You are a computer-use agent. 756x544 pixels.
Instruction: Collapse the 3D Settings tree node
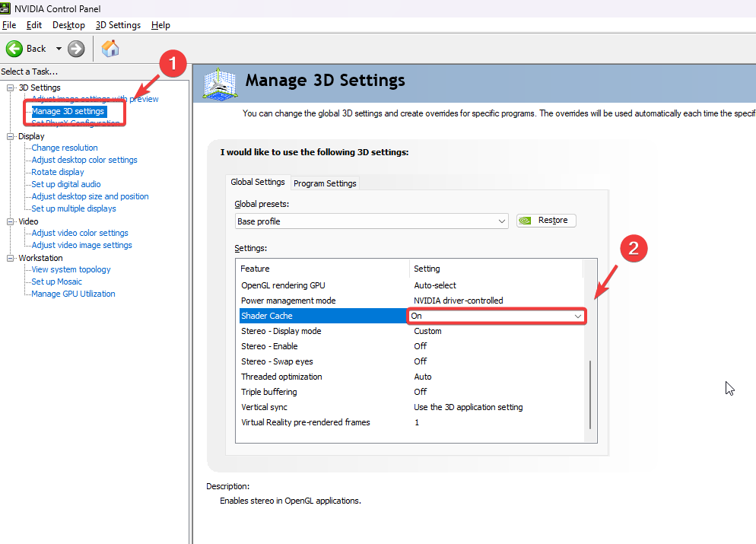pyautogui.click(x=11, y=88)
